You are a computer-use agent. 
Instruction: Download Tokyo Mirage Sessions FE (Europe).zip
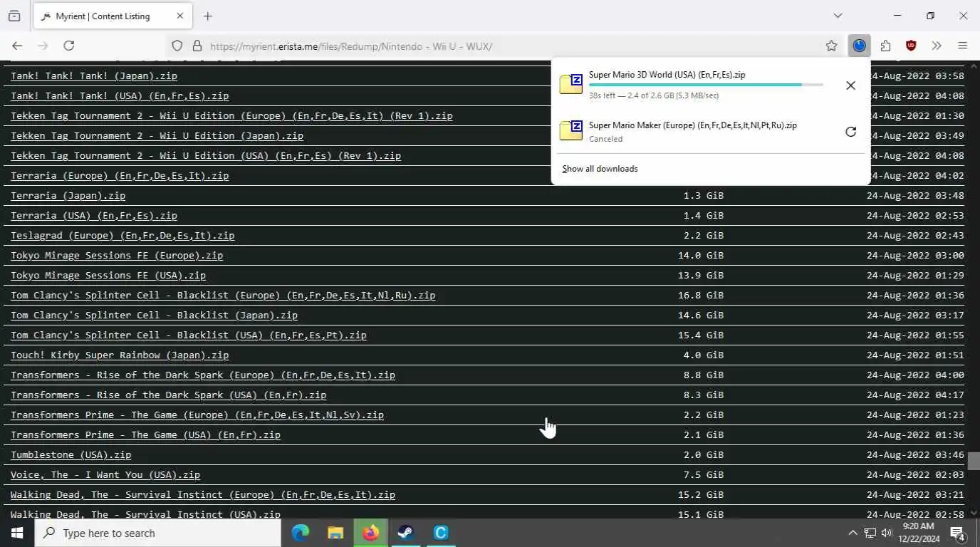pos(117,255)
